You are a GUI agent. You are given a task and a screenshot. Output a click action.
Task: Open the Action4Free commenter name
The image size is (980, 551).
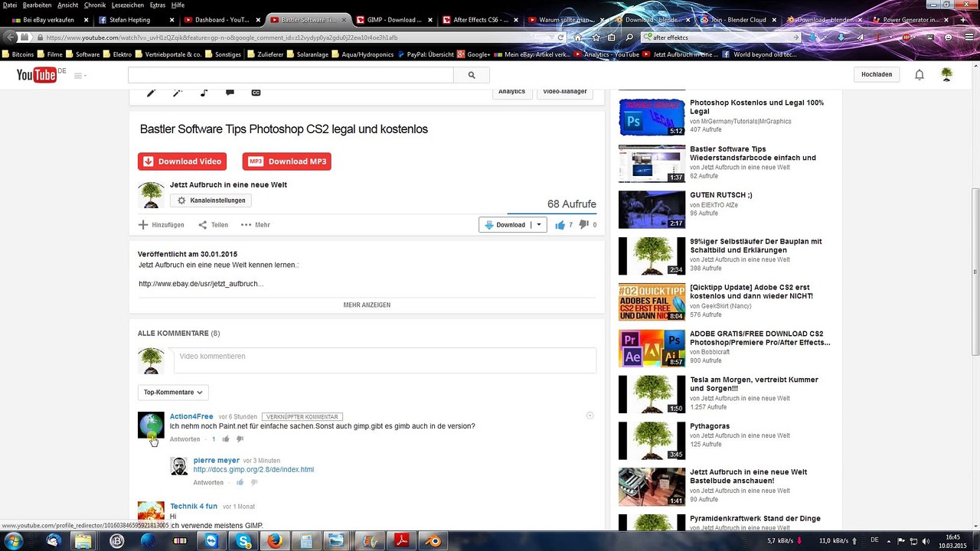191,416
